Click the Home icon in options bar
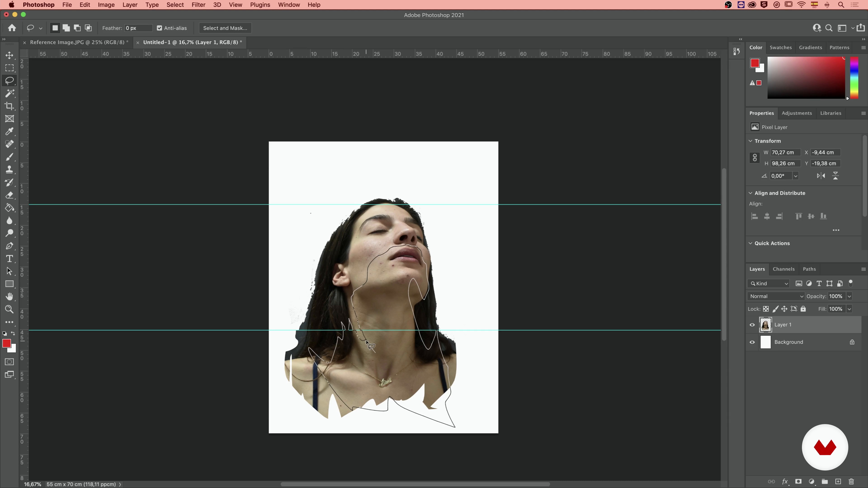 point(12,28)
